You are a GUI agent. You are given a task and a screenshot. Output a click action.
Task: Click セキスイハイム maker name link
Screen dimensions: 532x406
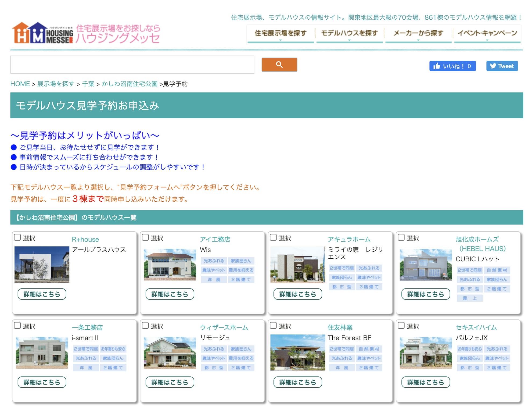coord(476,327)
